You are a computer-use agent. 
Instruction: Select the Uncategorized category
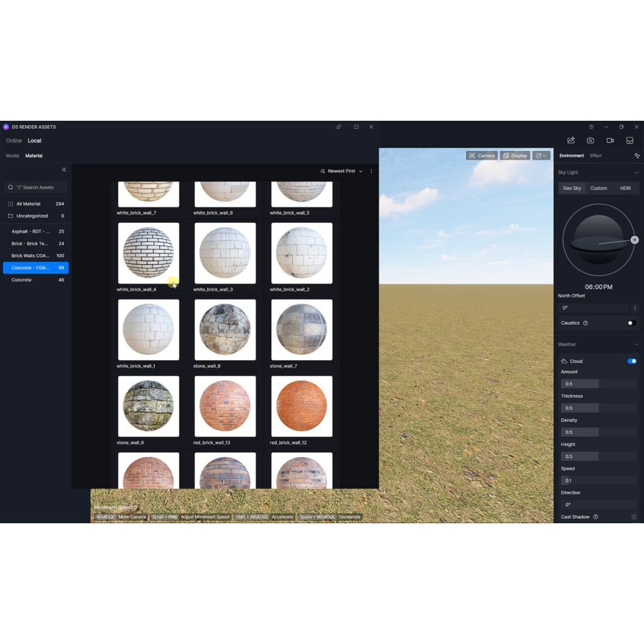click(36, 216)
